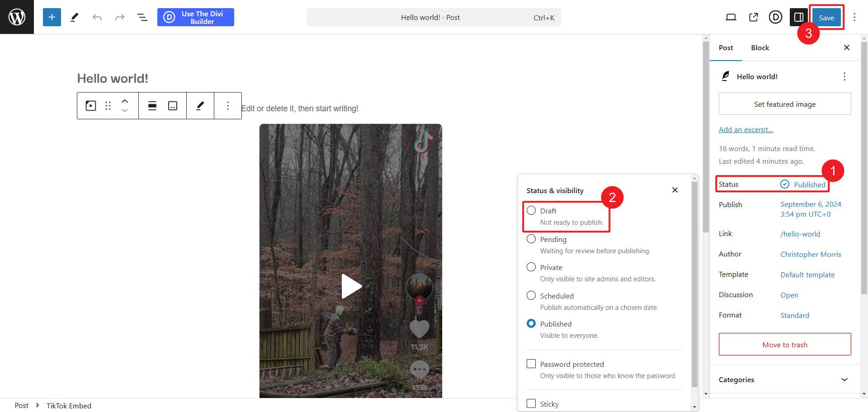The image size is (868, 412).
Task: Click the TikTok logo on the video
Action: click(423, 142)
